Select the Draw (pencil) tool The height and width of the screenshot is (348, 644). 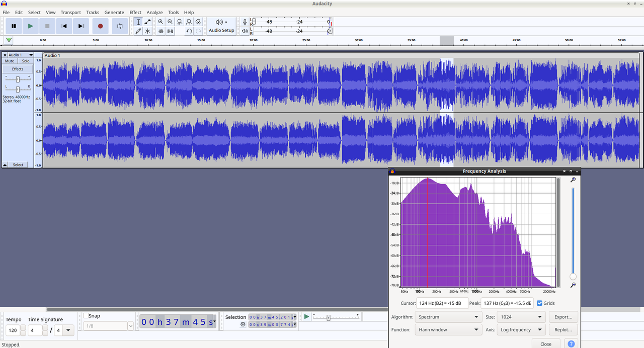138,31
